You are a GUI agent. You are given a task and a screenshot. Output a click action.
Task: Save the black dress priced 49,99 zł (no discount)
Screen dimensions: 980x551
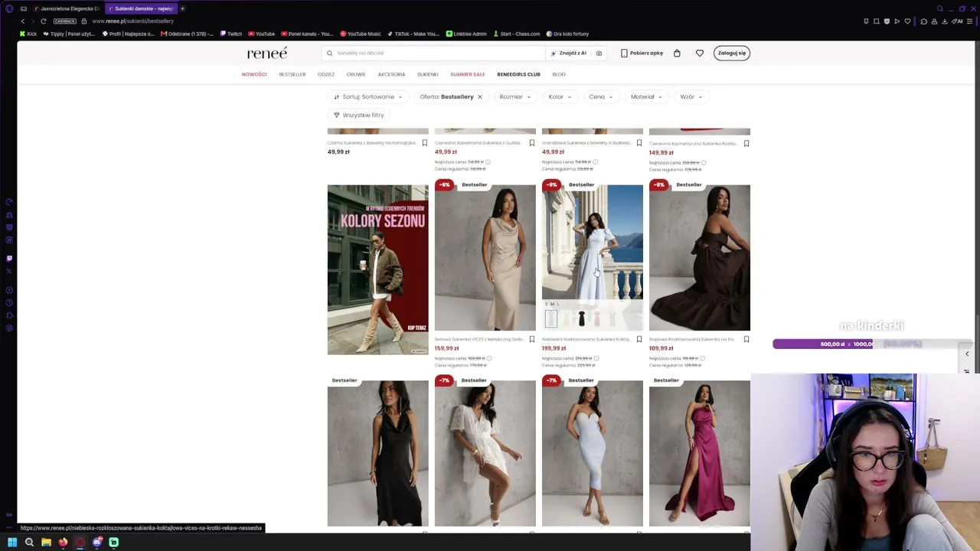(x=425, y=143)
